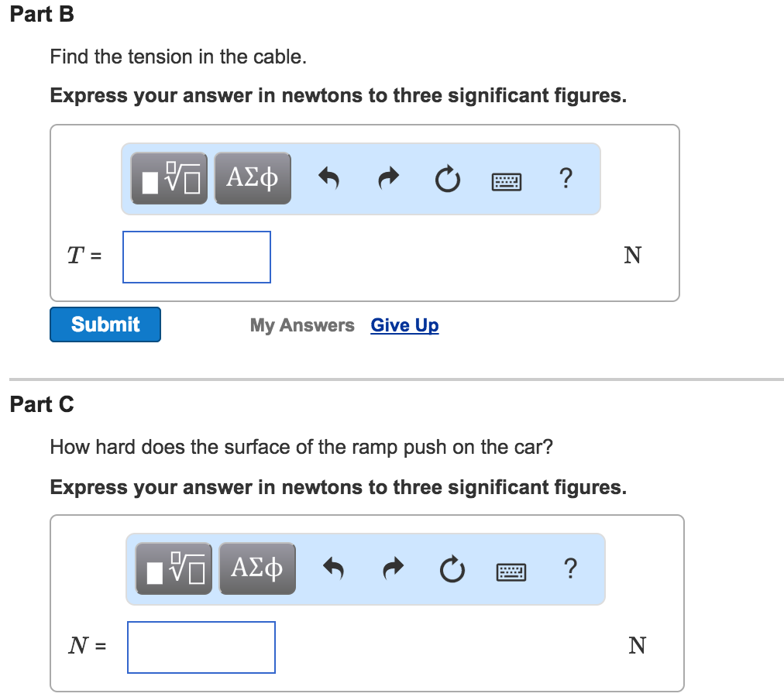
Task: Open Greek symbols menu in Part C
Action: (x=257, y=569)
